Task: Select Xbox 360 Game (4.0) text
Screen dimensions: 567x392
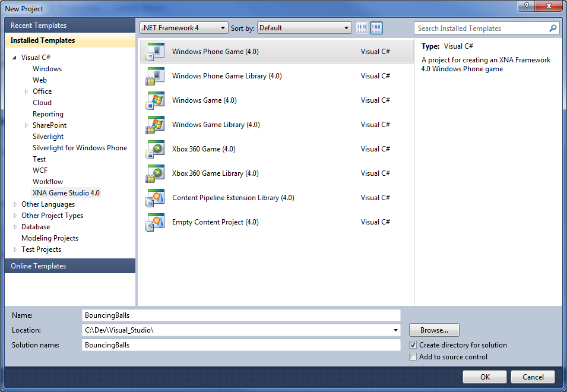Action: click(x=204, y=149)
